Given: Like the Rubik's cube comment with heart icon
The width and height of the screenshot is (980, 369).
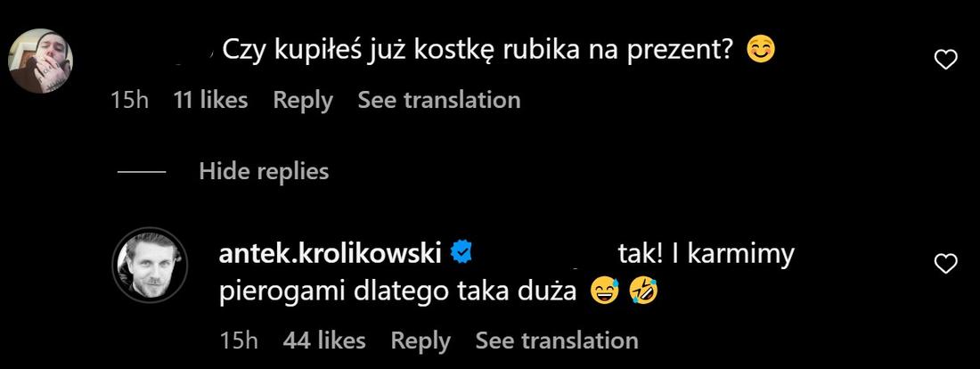Looking at the screenshot, I should click(945, 60).
